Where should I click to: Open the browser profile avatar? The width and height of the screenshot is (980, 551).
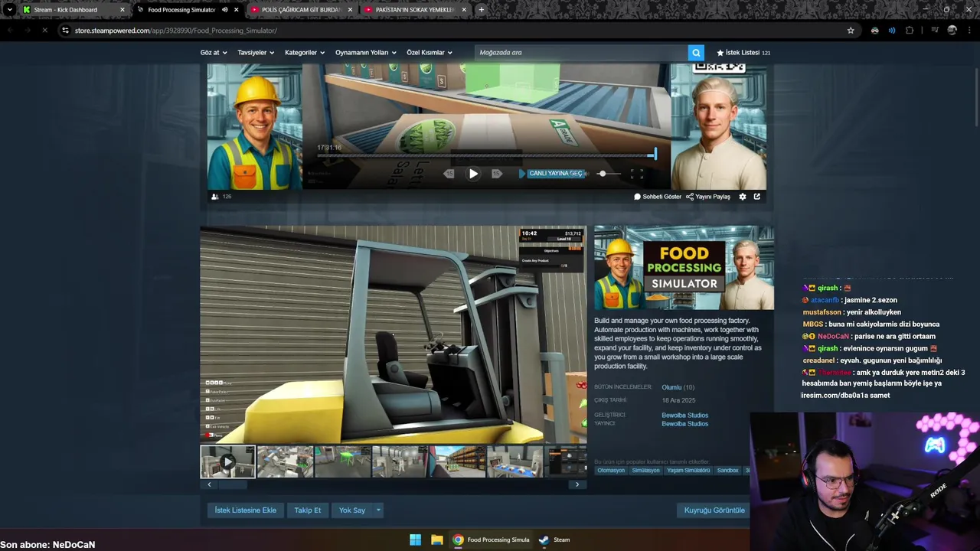[952, 31]
